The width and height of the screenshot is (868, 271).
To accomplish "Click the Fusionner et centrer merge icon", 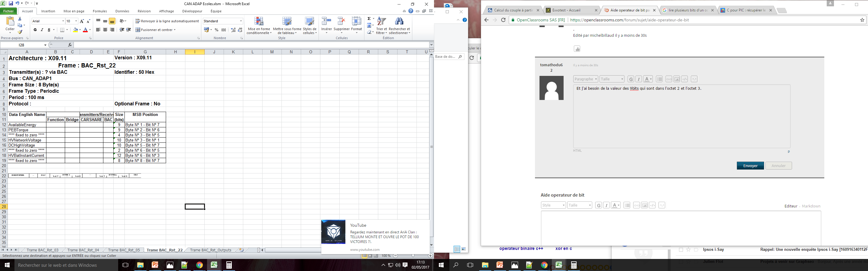I will pyautogui.click(x=138, y=30).
